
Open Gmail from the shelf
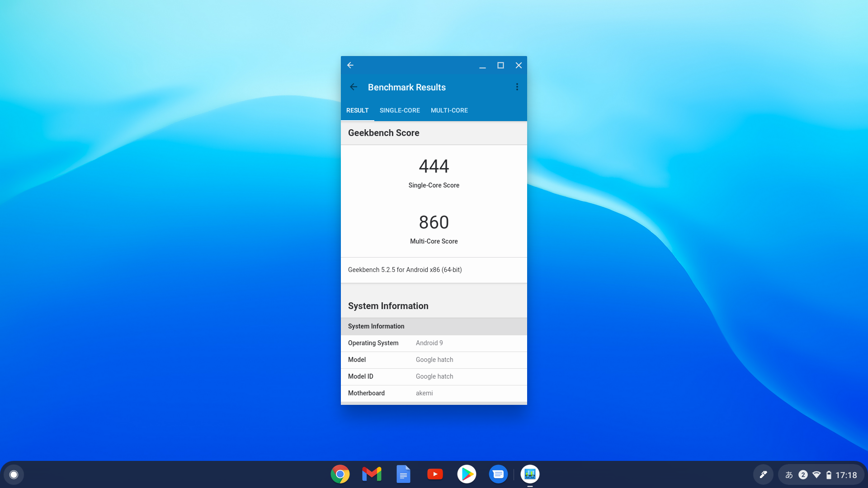coord(372,474)
